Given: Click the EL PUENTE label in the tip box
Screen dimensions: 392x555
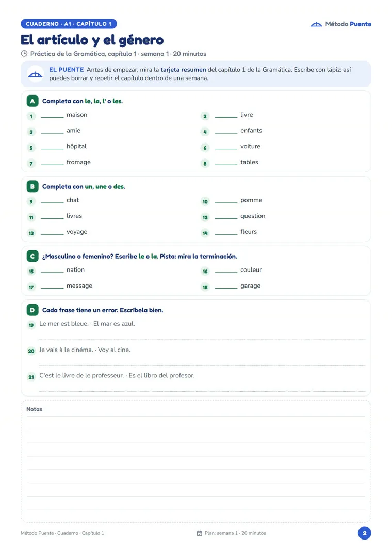Looking at the screenshot, I should coord(67,70).
